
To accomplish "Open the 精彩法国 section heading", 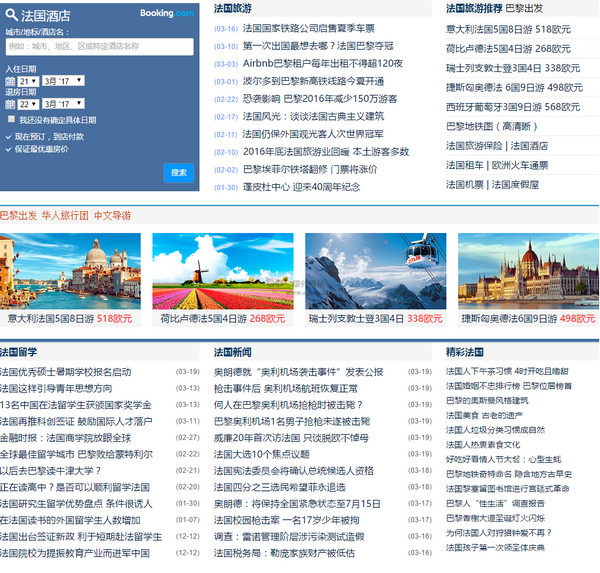I will pyautogui.click(x=465, y=352).
